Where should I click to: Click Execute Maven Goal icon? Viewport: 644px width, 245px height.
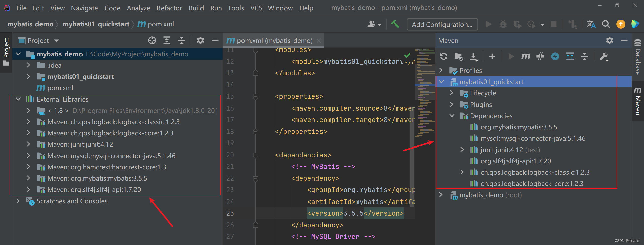526,56
